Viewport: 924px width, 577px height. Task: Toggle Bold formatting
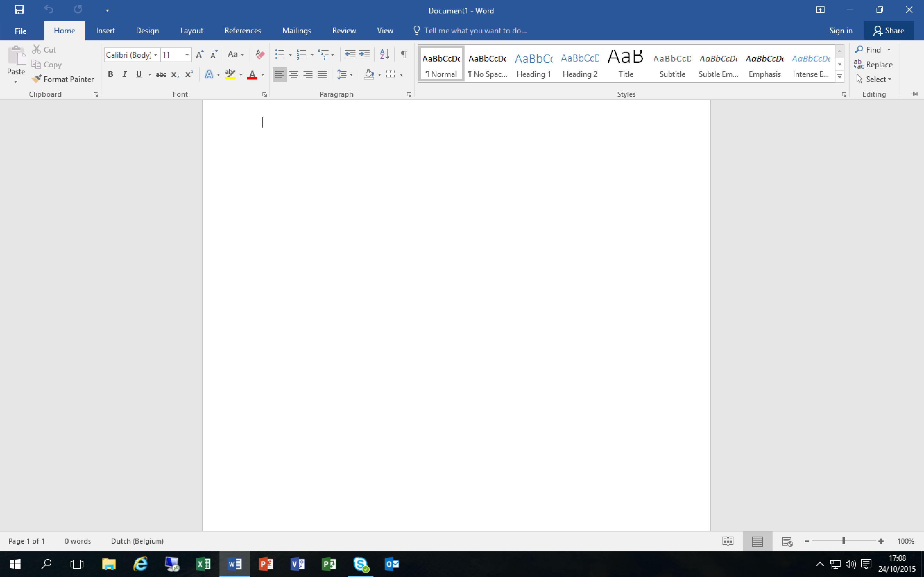(x=110, y=74)
